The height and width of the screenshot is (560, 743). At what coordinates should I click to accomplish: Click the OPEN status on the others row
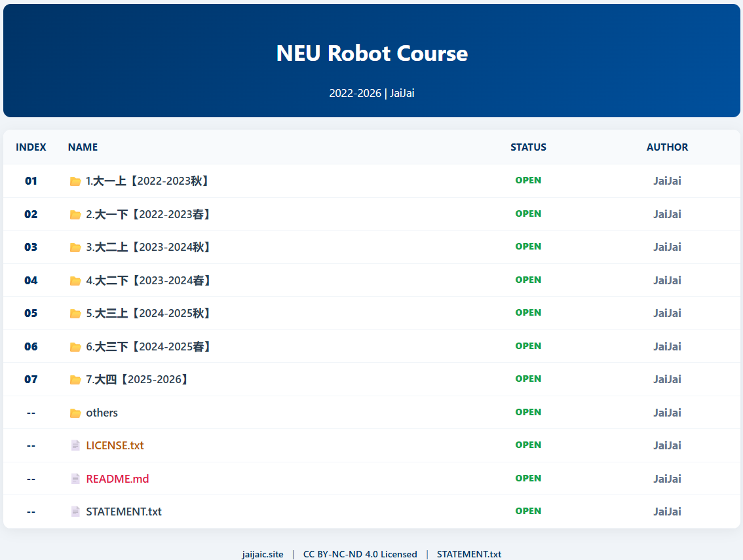click(528, 411)
